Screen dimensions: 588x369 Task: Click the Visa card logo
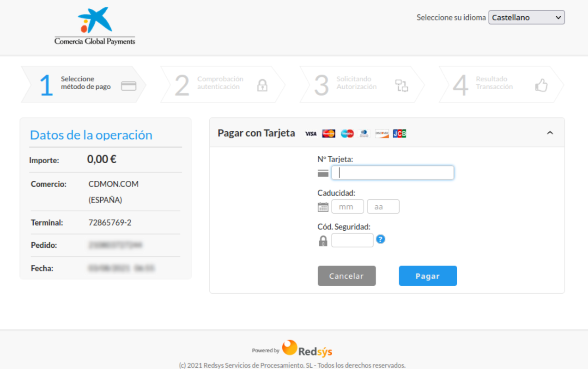(310, 134)
